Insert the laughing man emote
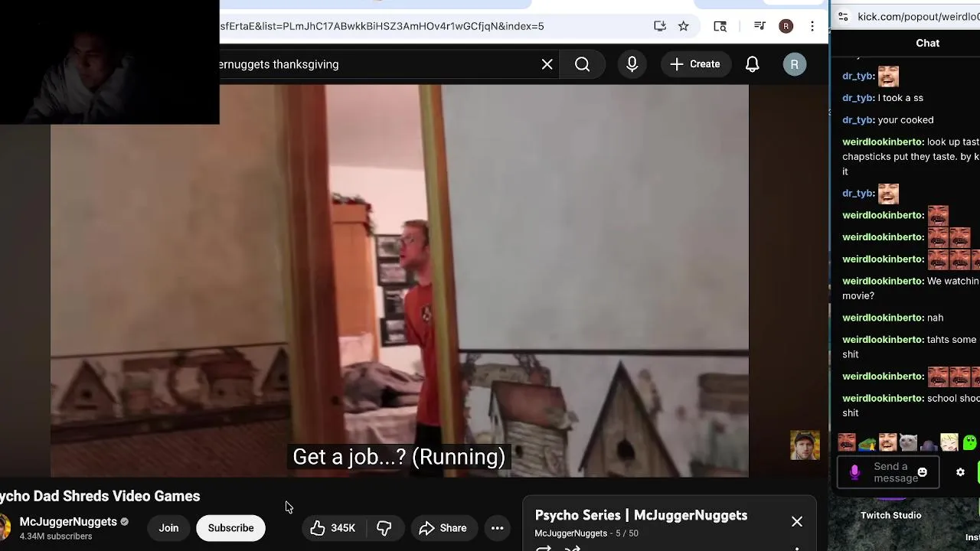The image size is (980, 551). click(x=887, y=442)
